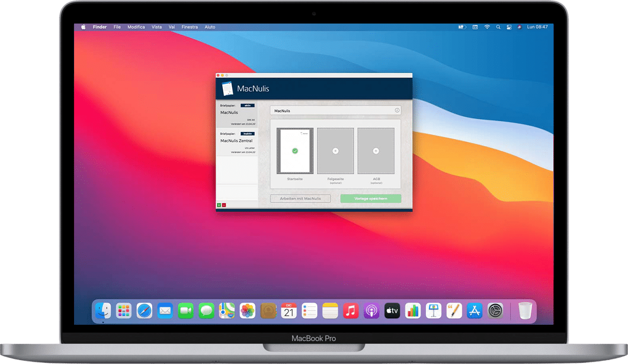Open the File menu
Image resolution: width=628 pixels, height=364 pixels.
coord(117,27)
